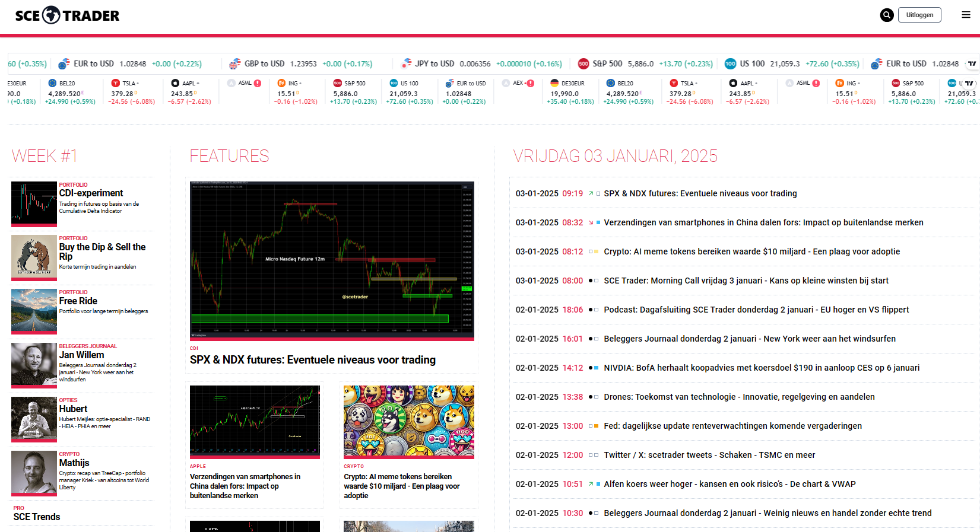Click the JPY to USD flag icon
980x532 pixels.
click(x=406, y=63)
